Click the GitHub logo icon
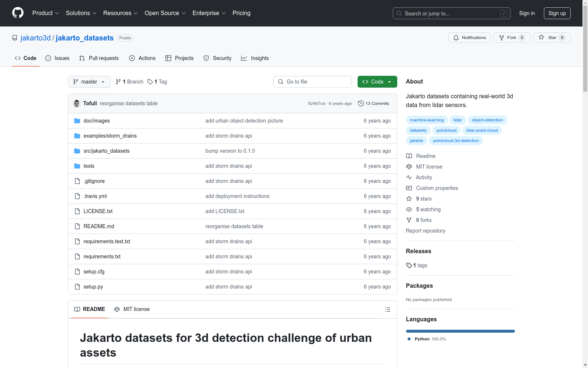Image resolution: width=588 pixels, height=368 pixels. [18, 13]
